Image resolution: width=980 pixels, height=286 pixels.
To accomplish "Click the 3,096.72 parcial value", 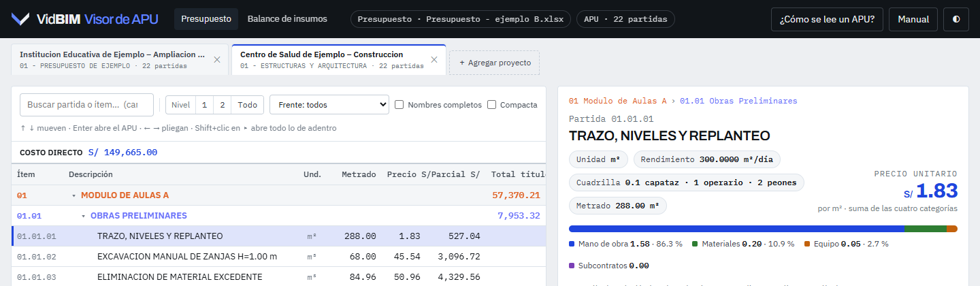I will (x=459, y=257).
